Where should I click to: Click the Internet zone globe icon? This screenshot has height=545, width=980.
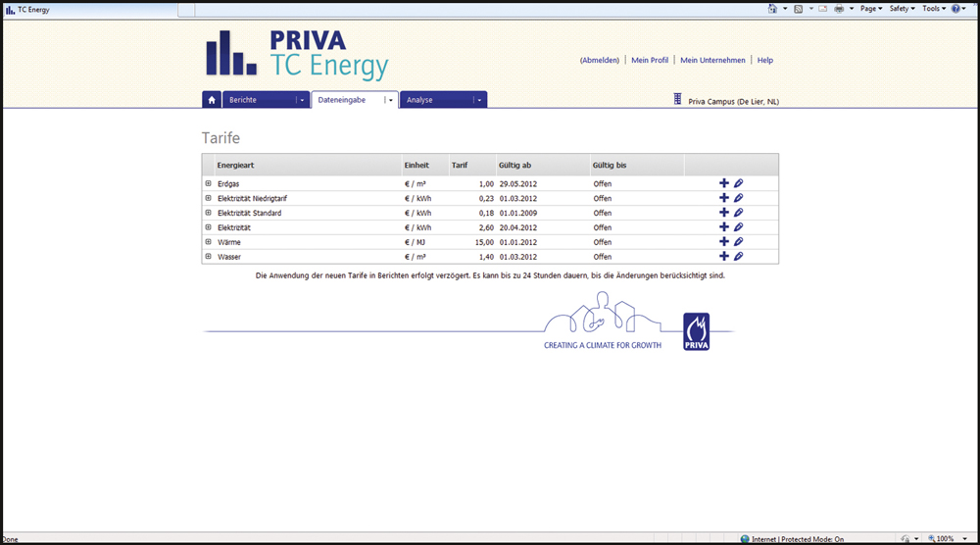coord(745,539)
